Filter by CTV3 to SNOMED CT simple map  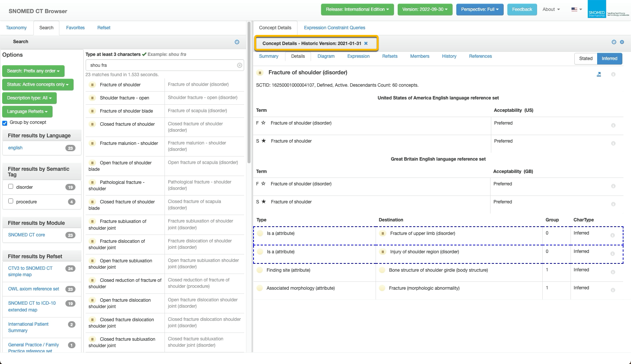[30, 271]
